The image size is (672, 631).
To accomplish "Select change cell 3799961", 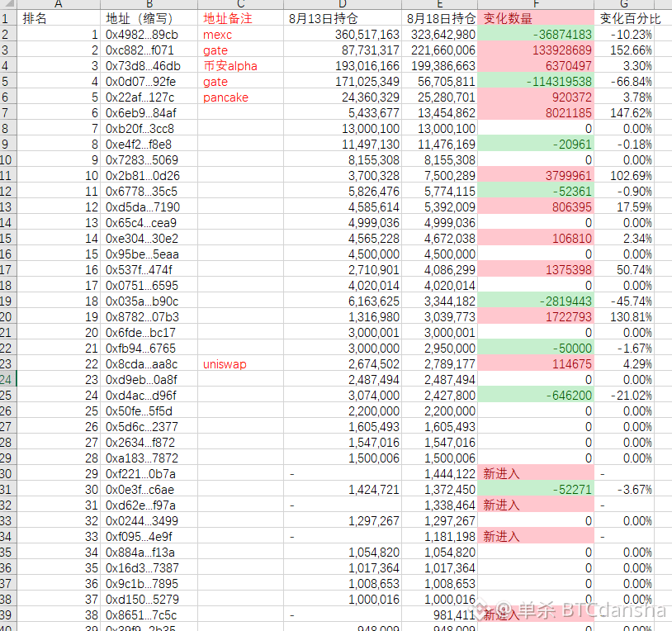I will pyautogui.click(x=536, y=176).
